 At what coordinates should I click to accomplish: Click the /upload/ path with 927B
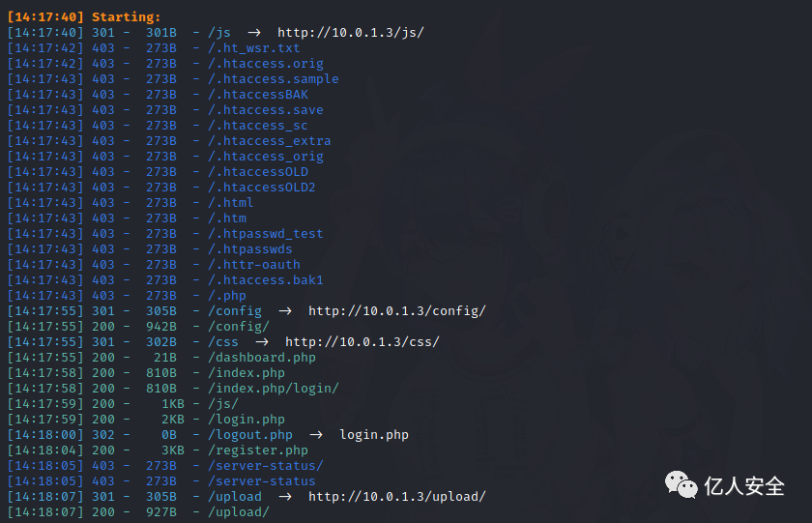click(x=238, y=512)
